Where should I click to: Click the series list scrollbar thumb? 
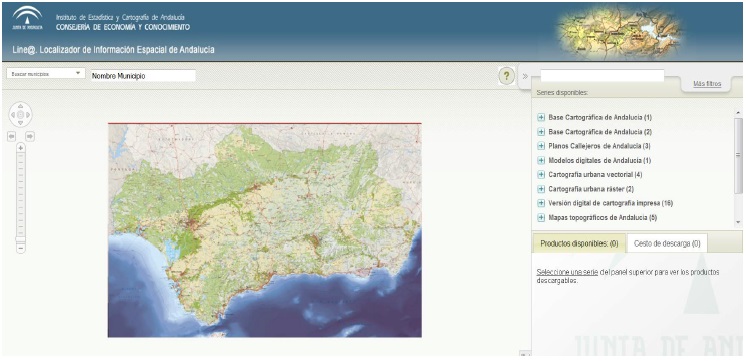tap(738, 155)
